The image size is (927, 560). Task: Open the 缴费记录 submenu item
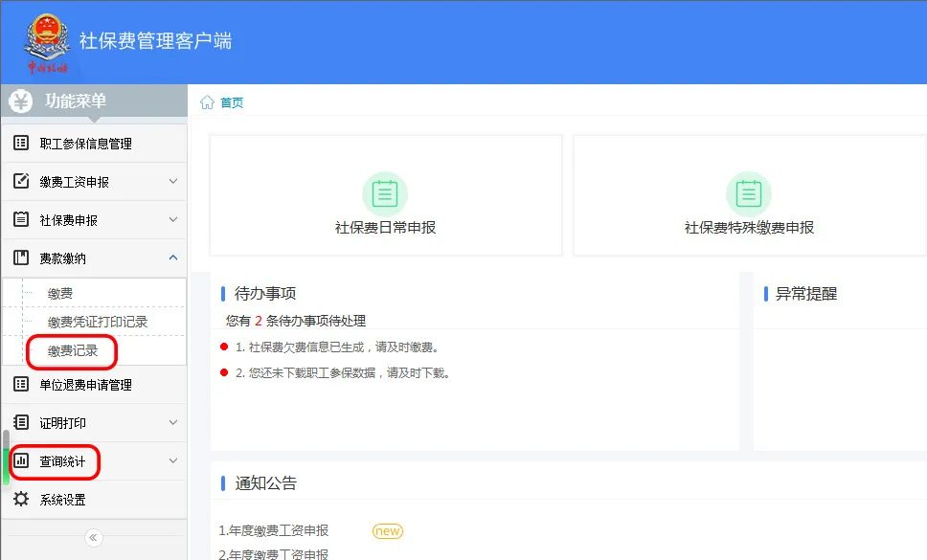(73, 351)
